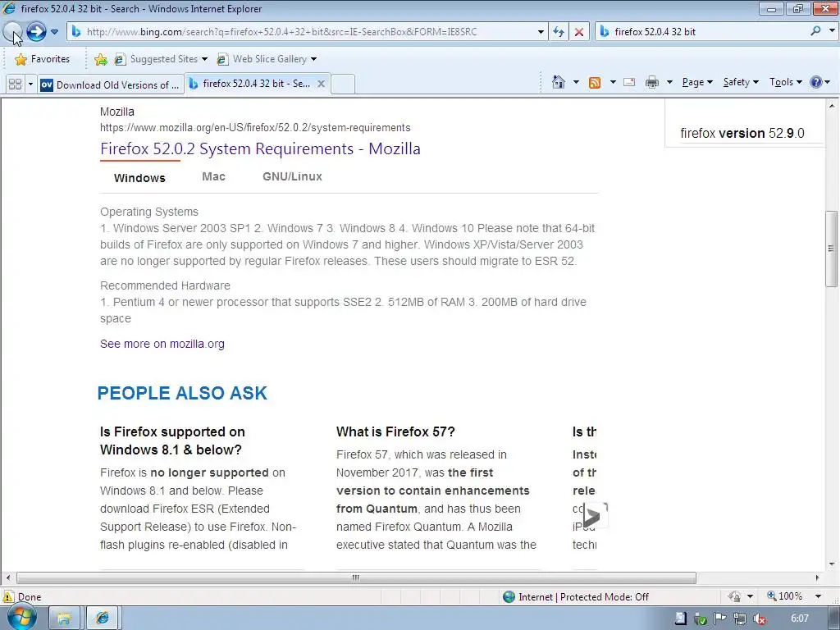This screenshot has width=840, height=630.
Task: Click the orange RSS Feeds icon
Action: (595, 82)
